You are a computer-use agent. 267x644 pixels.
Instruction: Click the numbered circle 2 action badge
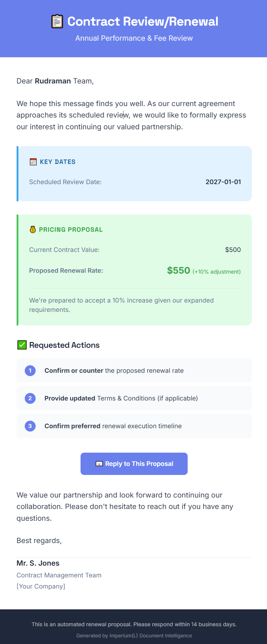(30, 398)
